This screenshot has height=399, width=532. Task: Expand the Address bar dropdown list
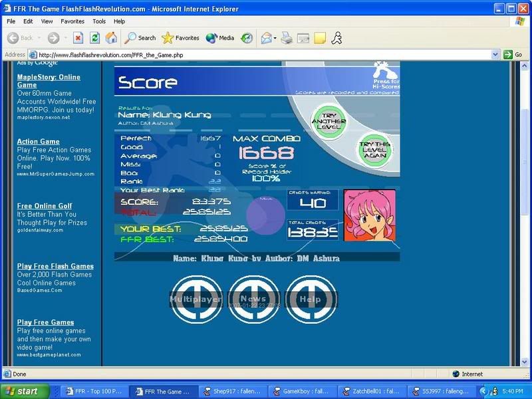(495, 55)
